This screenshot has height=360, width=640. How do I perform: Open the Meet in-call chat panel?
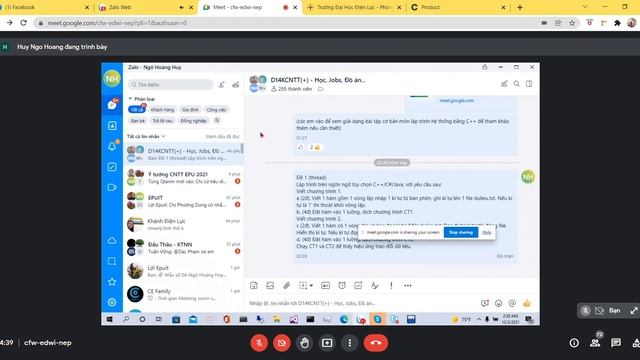pyautogui.click(x=616, y=343)
